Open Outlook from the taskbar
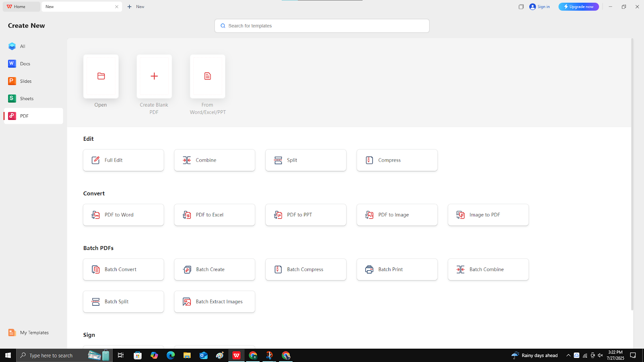The image size is (644, 362). pyautogui.click(x=203, y=355)
